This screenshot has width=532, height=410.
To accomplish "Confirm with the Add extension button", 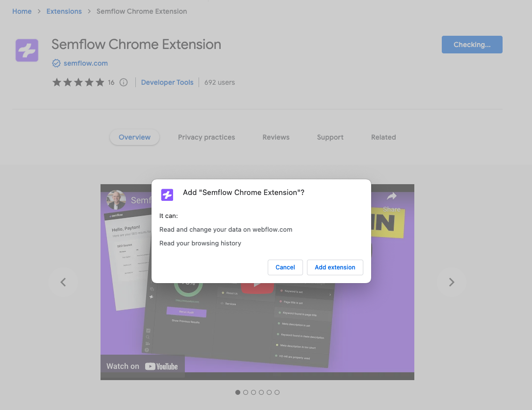I will (x=335, y=267).
